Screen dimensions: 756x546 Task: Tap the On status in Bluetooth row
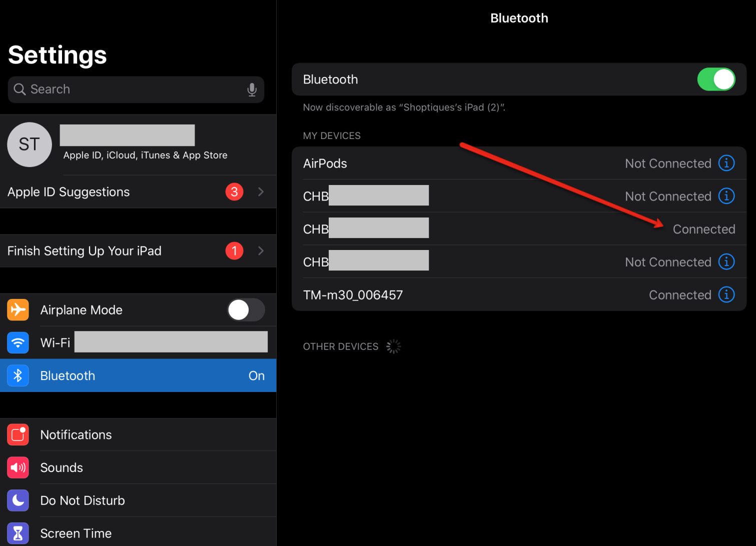tap(257, 375)
